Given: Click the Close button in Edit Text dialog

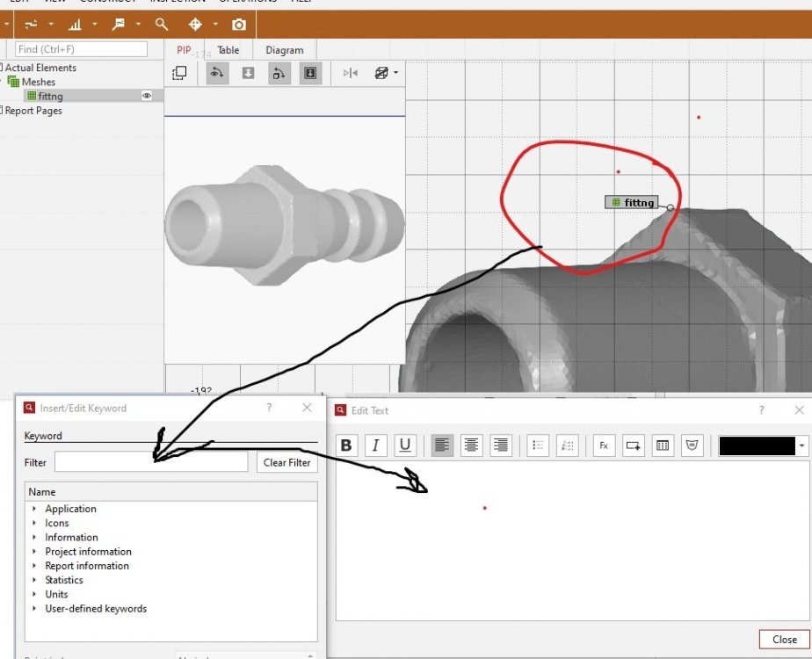Looking at the screenshot, I should pos(784,639).
